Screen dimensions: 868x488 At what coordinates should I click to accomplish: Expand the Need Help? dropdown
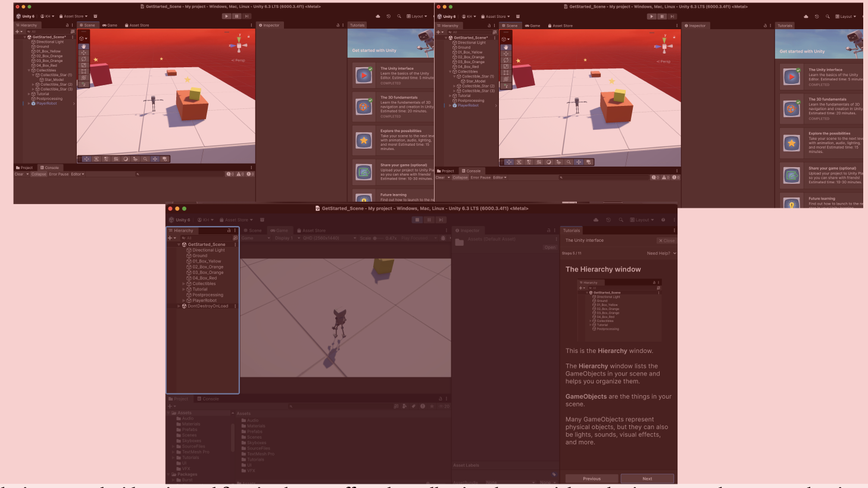(x=661, y=253)
